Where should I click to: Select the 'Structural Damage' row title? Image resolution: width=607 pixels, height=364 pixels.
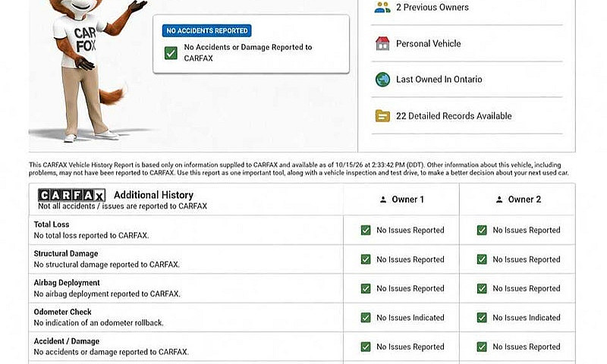(x=66, y=254)
